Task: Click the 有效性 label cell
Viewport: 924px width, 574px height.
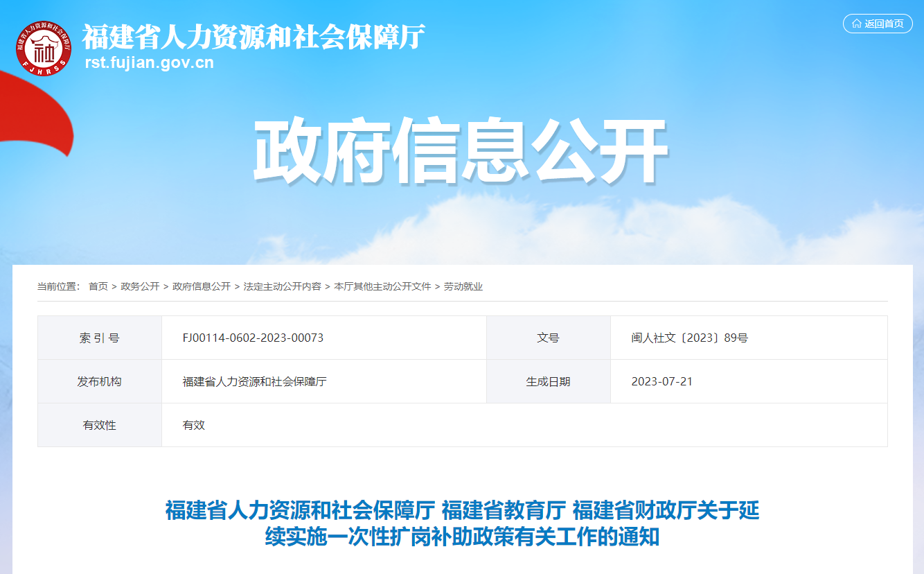Action: point(100,426)
